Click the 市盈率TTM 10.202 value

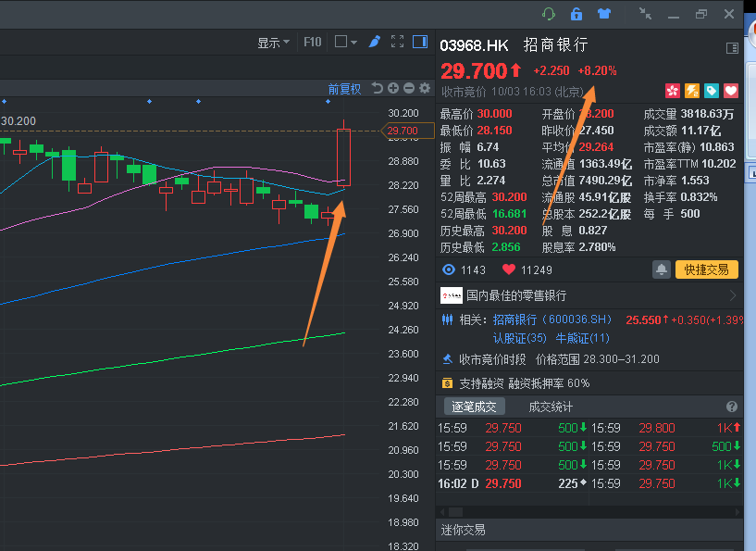tap(718, 164)
